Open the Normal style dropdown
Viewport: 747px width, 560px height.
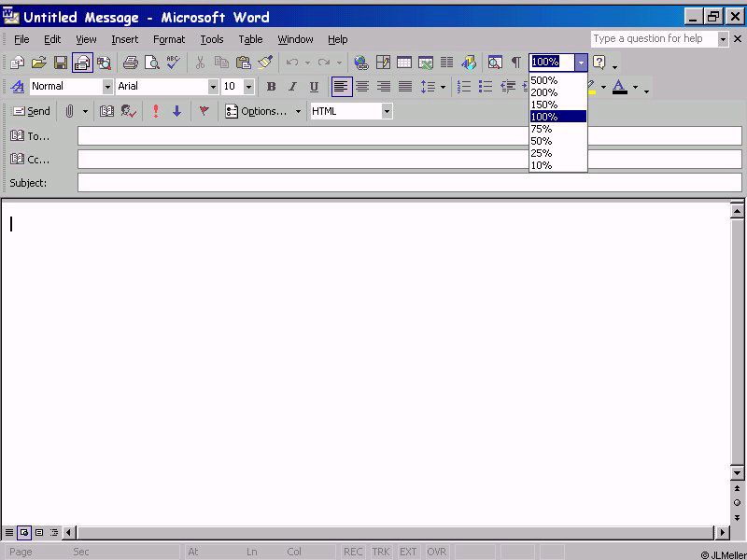click(x=107, y=87)
